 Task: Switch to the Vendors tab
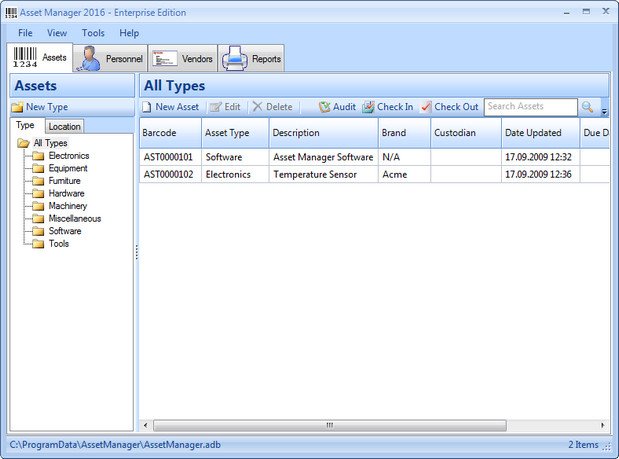click(182, 59)
